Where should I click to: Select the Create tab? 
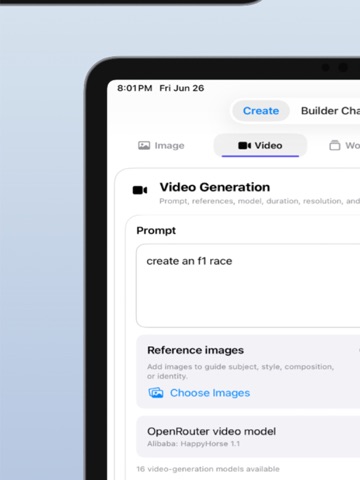point(261,111)
